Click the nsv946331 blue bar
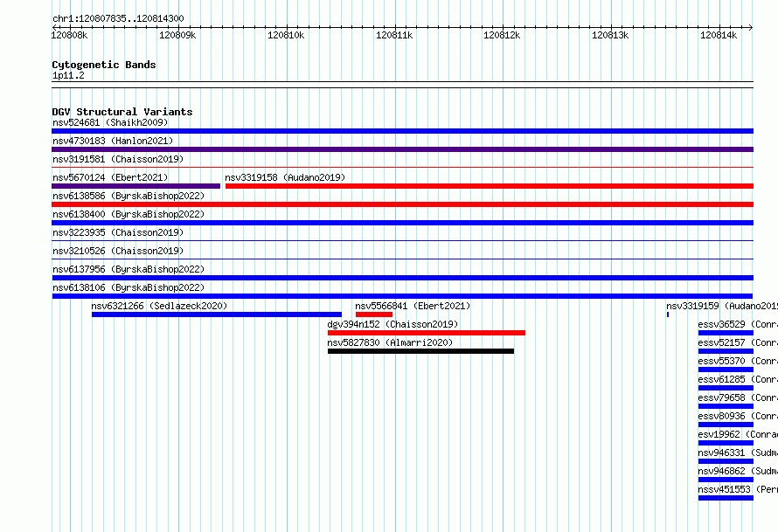This screenshot has width=778, height=532. click(726, 461)
